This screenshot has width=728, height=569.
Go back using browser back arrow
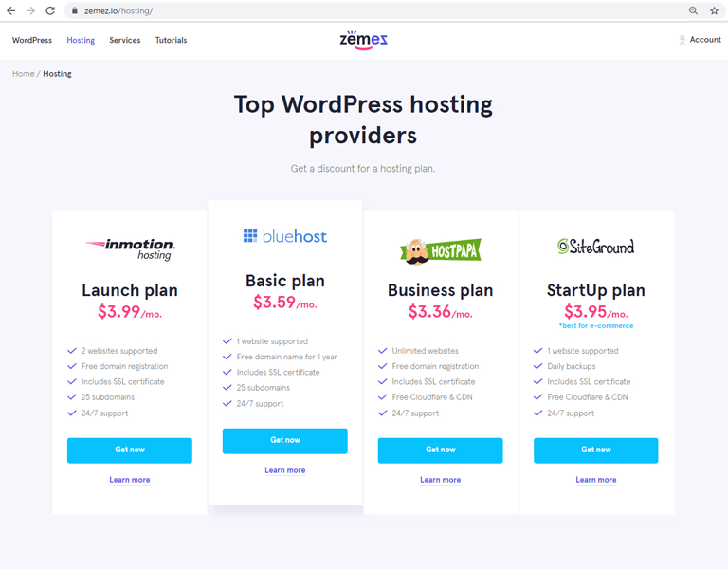point(11,10)
